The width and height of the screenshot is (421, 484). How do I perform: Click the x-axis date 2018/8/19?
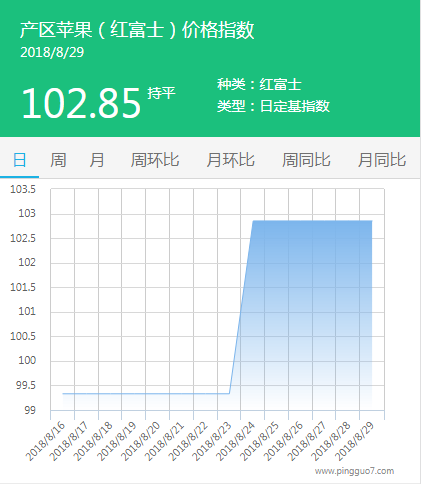click(x=117, y=441)
